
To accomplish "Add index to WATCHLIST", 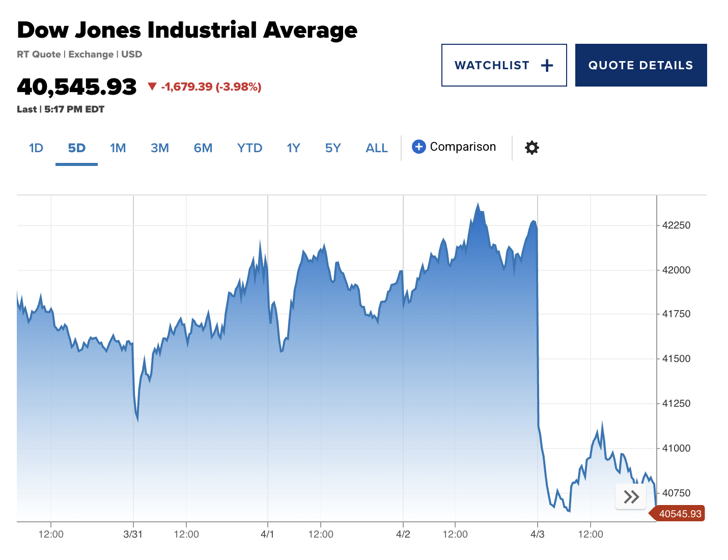I will [504, 65].
